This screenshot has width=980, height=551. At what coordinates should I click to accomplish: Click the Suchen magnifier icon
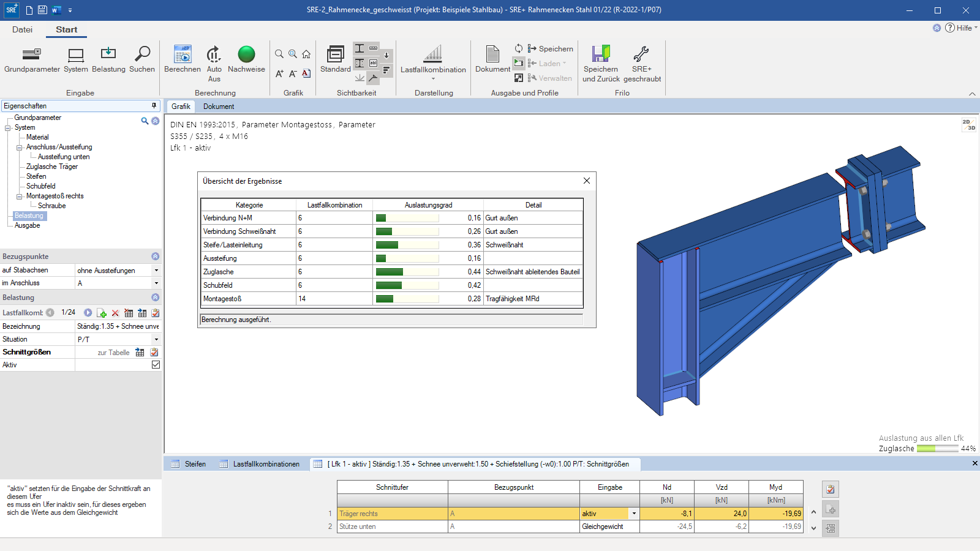[142, 60]
